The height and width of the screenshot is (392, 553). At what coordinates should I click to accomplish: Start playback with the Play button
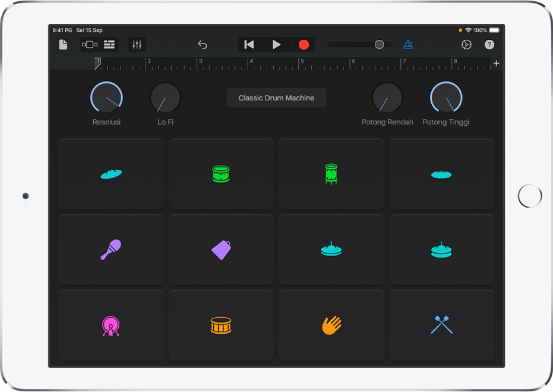pyautogui.click(x=277, y=45)
